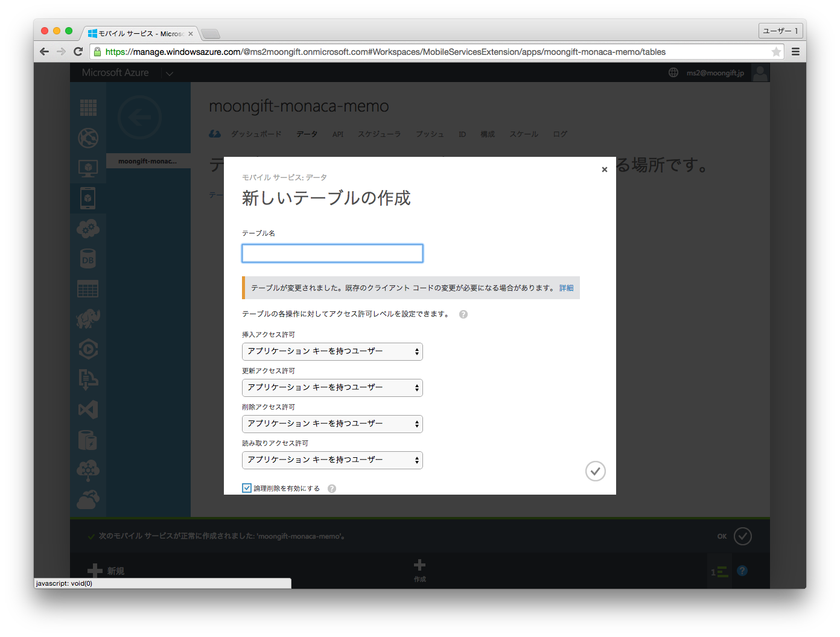
Task: Open the Visual Studio Online sidebar icon
Action: tap(88, 410)
